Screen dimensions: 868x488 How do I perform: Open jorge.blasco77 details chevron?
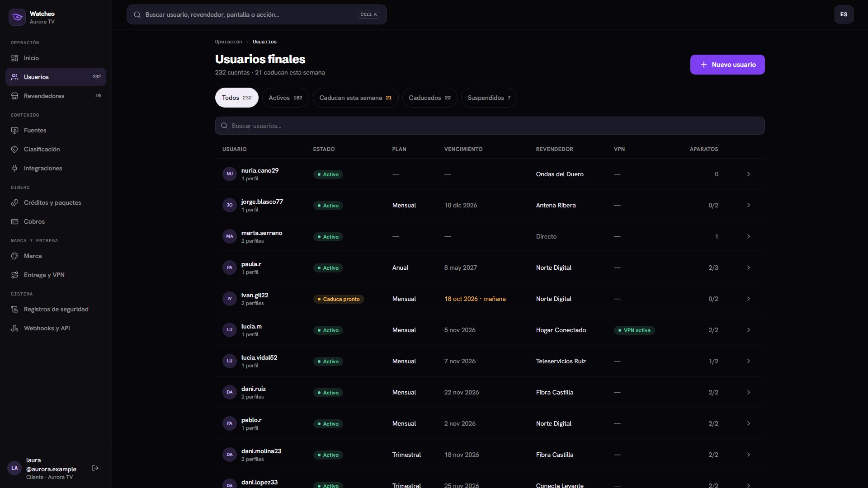749,205
